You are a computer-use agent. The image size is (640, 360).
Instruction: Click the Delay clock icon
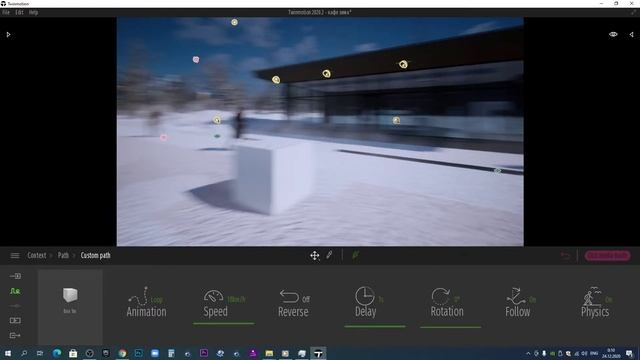364,296
